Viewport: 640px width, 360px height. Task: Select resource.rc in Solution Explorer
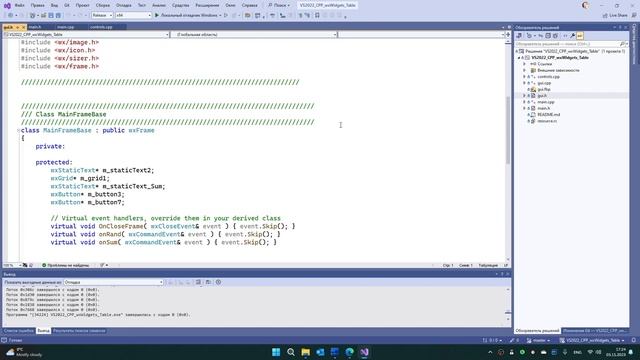tap(547, 121)
